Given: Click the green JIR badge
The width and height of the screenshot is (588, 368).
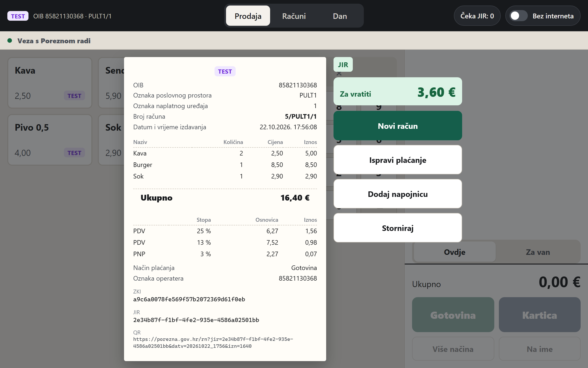Looking at the screenshot, I should [343, 64].
